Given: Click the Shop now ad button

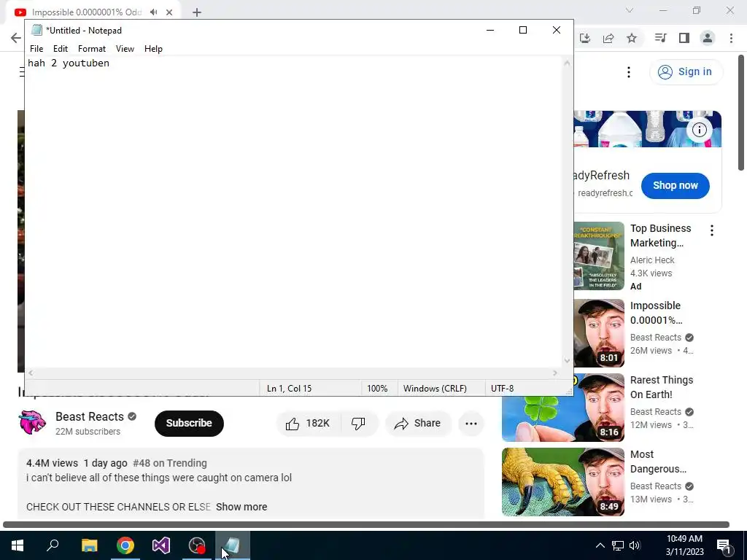Looking at the screenshot, I should tap(675, 186).
